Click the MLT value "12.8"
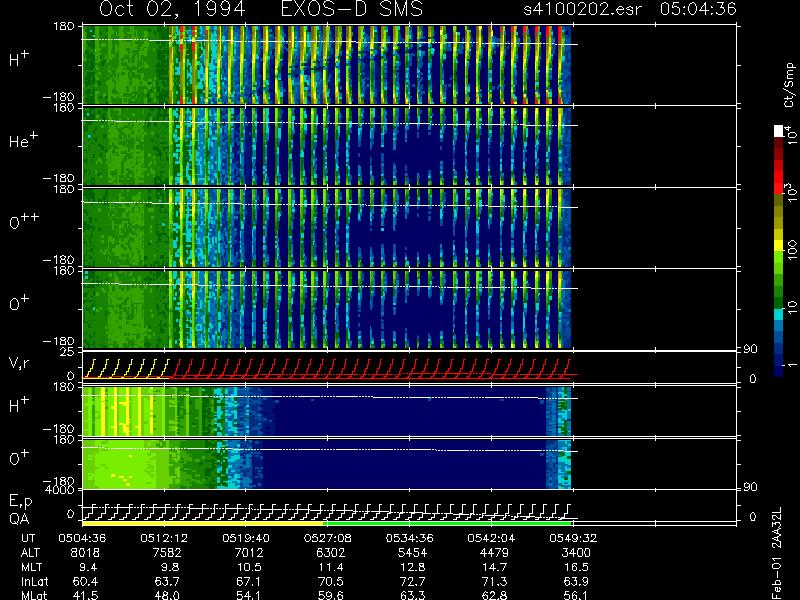Viewport: 800px width, 600px height. click(413, 567)
